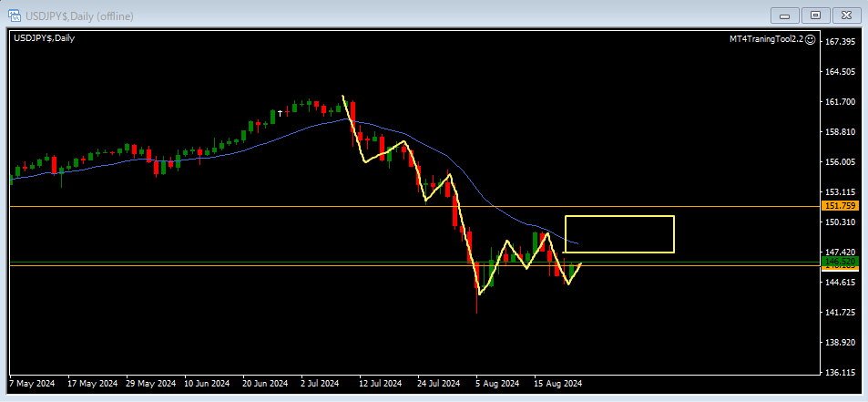Maximize the USDJPY chart window

coord(815,15)
